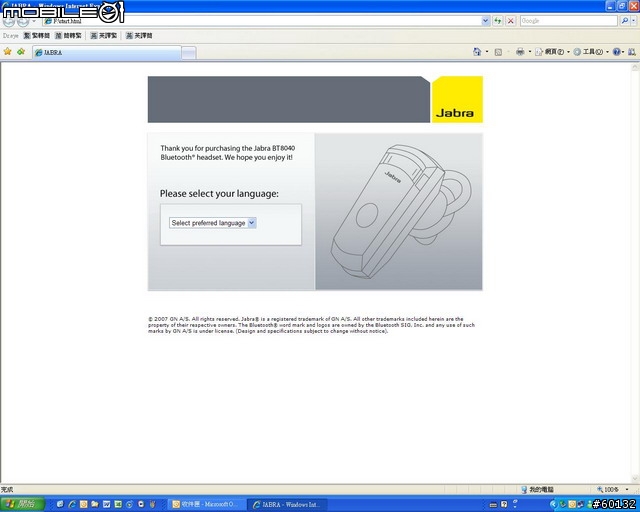This screenshot has width=640, height=512.
Task: Click the Home page icon
Action: [477, 52]
